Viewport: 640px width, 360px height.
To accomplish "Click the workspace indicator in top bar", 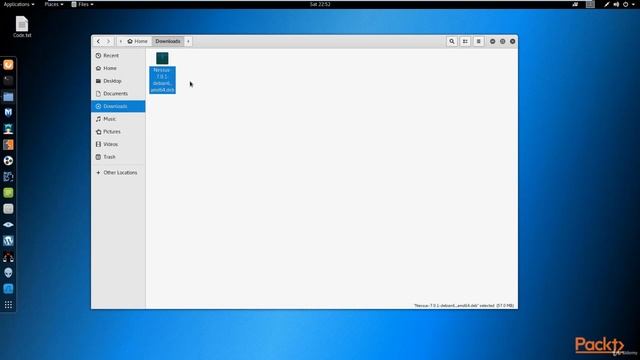I will tap(590, 4).
